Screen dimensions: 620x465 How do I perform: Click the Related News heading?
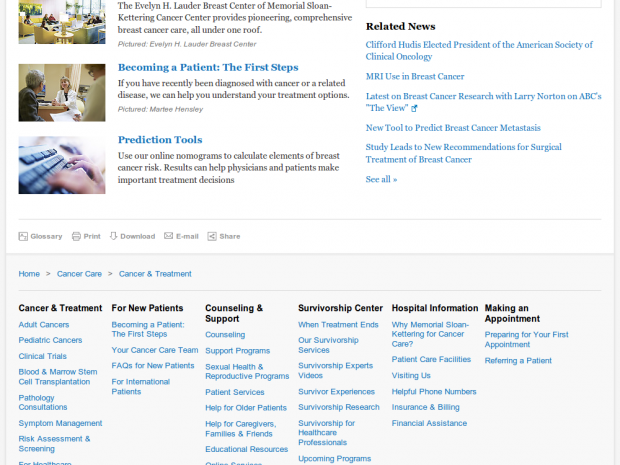[x=401, y=26]
